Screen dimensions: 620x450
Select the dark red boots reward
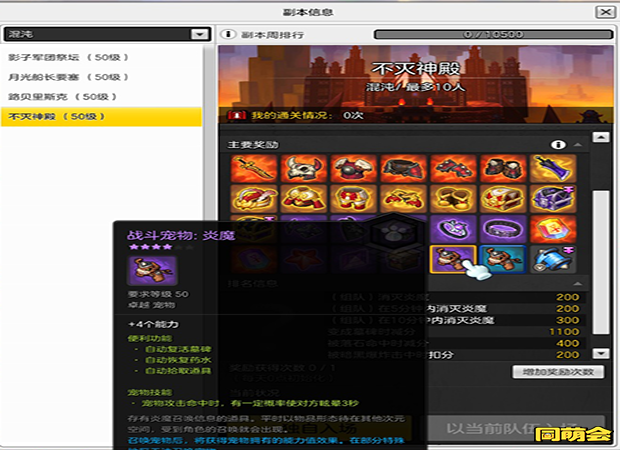[x=503, y=168]
